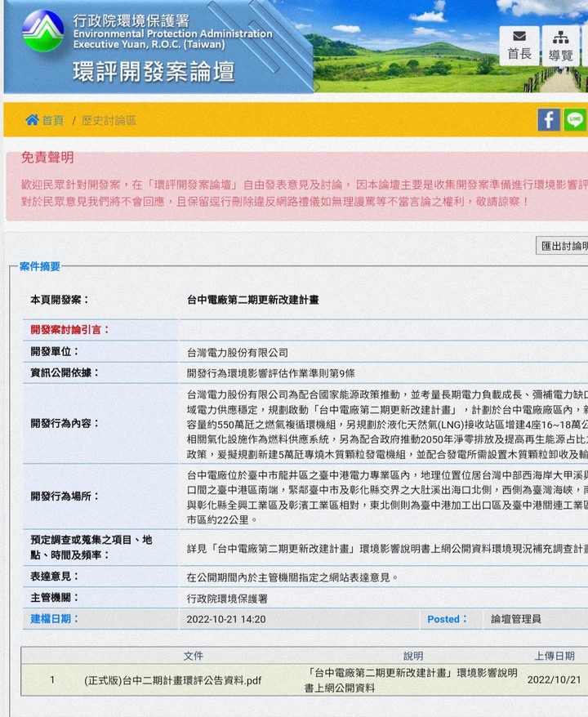Click the 匯出討論 export button

click(x=562, y=246)
